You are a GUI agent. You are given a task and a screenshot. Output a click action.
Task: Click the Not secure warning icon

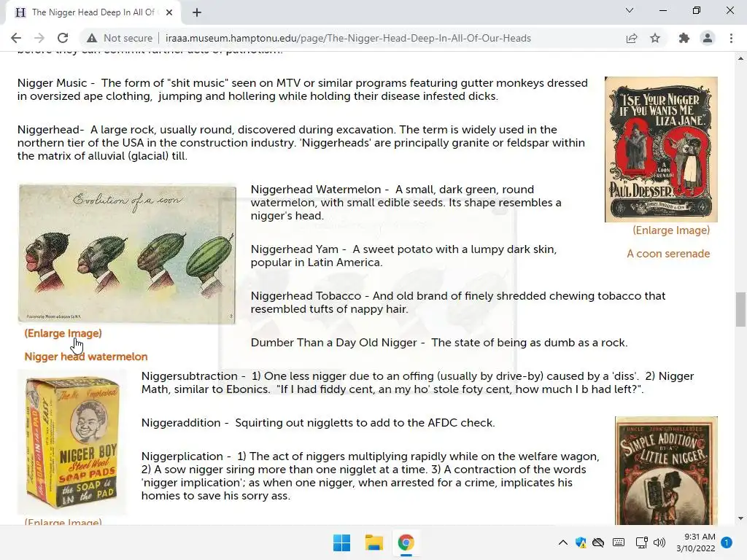point(92,38)
